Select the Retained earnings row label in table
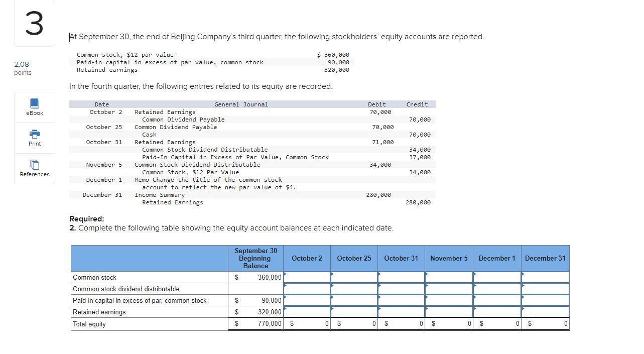Image resolution: width=644 pixels, height=354 pixels. 99,312
